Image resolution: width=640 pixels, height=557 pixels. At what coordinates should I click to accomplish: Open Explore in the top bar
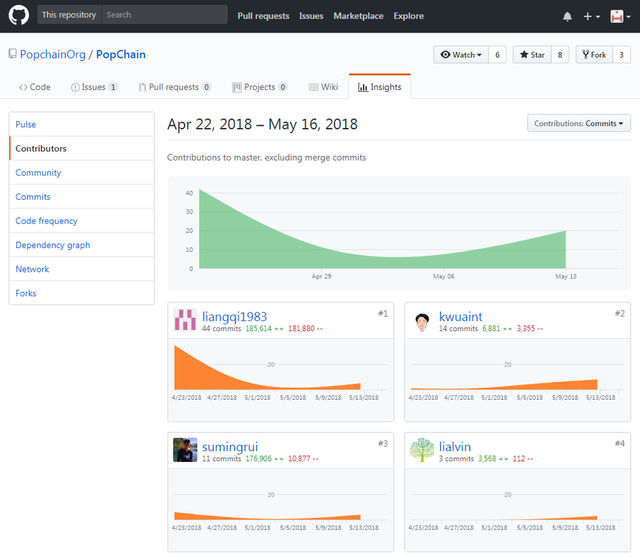click(409, 16)
